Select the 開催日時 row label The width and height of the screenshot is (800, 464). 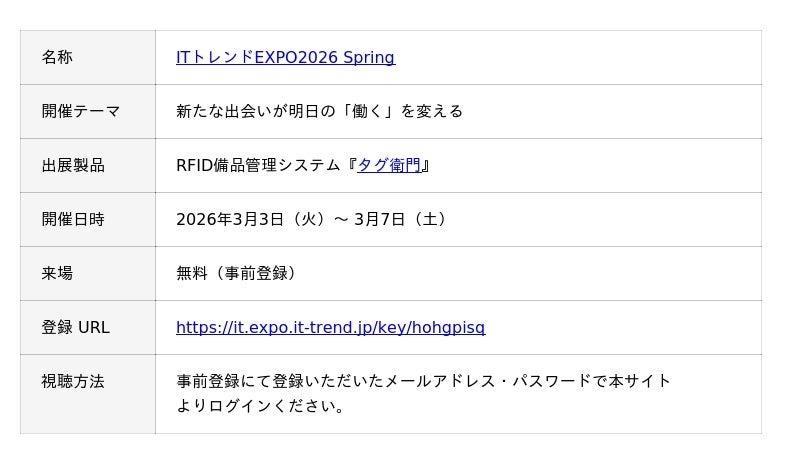tap(73, 219)
